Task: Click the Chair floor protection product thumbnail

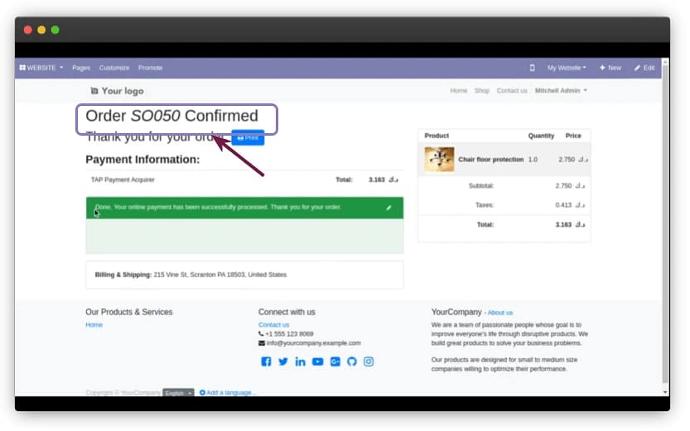Action: 439,159
